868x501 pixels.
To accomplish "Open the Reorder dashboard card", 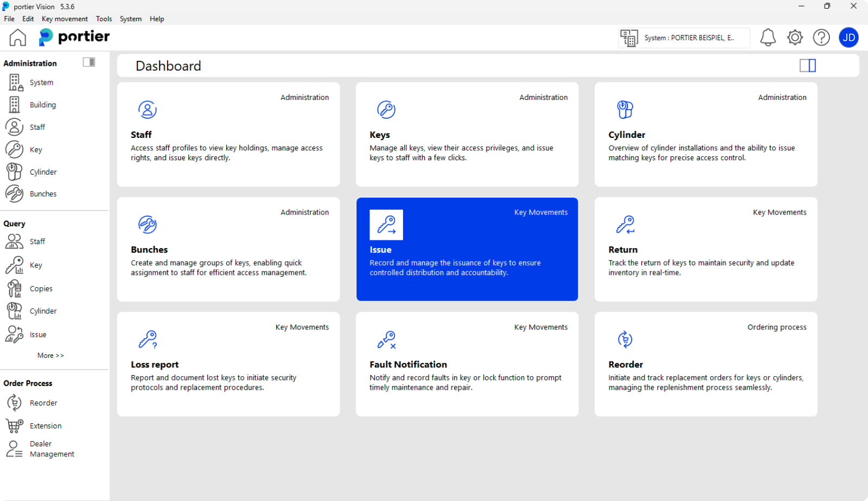I will pos(705,364).
